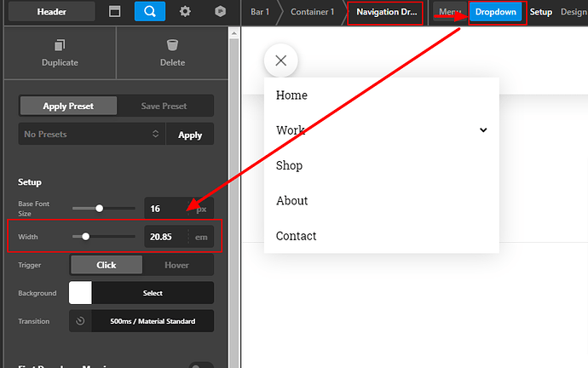
Task: Set Trigger to Hover
Action: [176, 265]
